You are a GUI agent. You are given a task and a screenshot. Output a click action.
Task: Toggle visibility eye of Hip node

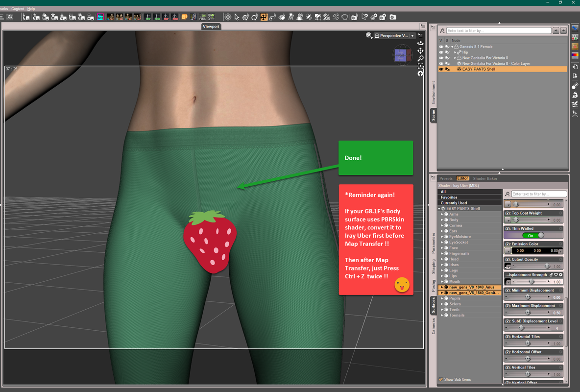(x=441, y=52)
